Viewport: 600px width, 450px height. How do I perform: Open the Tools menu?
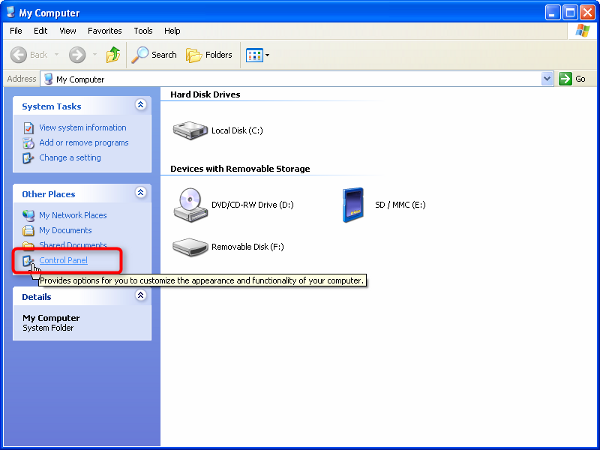[143, 31]
